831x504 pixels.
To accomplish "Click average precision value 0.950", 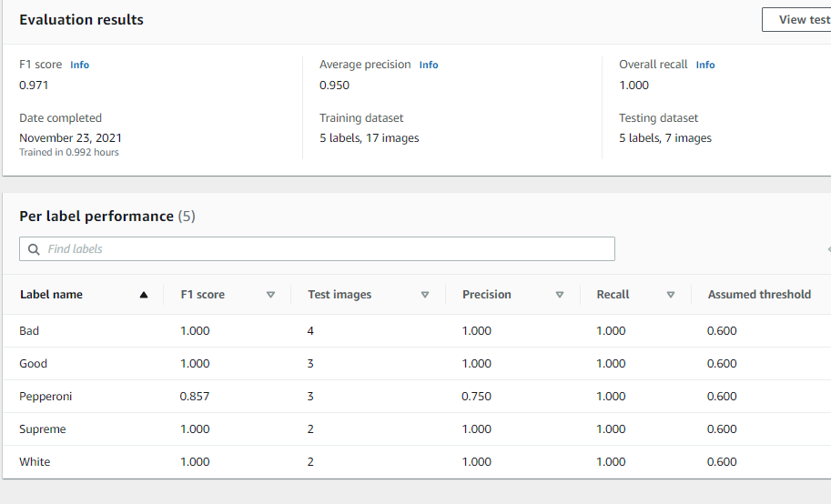I will click(x=334, y=86).
